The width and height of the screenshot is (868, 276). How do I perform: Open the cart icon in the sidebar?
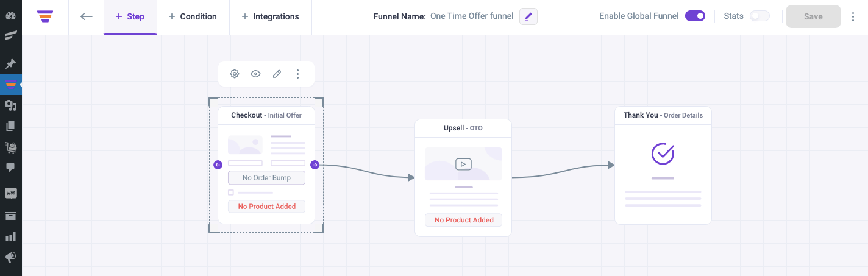pos(10,147)
